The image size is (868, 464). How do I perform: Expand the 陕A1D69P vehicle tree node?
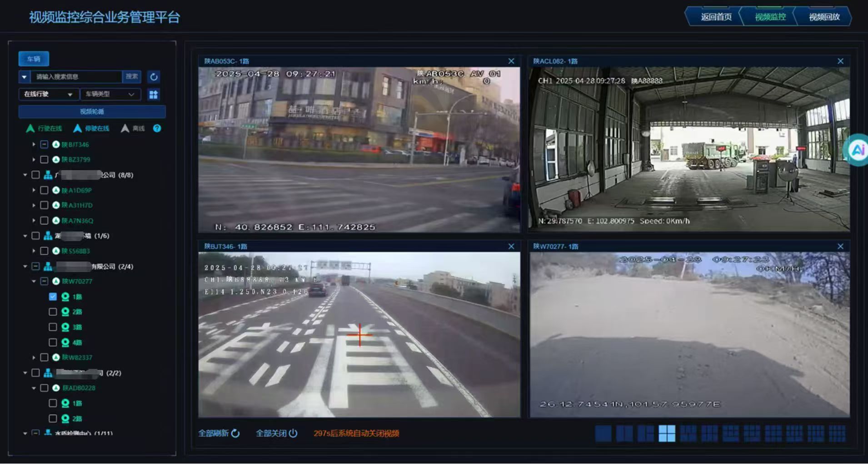click(x=34, y=190)
